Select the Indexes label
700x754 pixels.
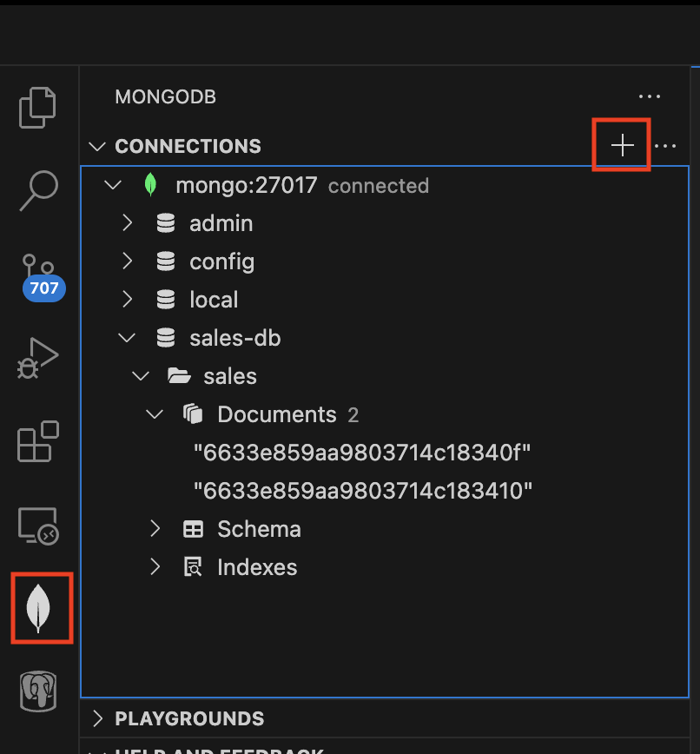point(257,567)
